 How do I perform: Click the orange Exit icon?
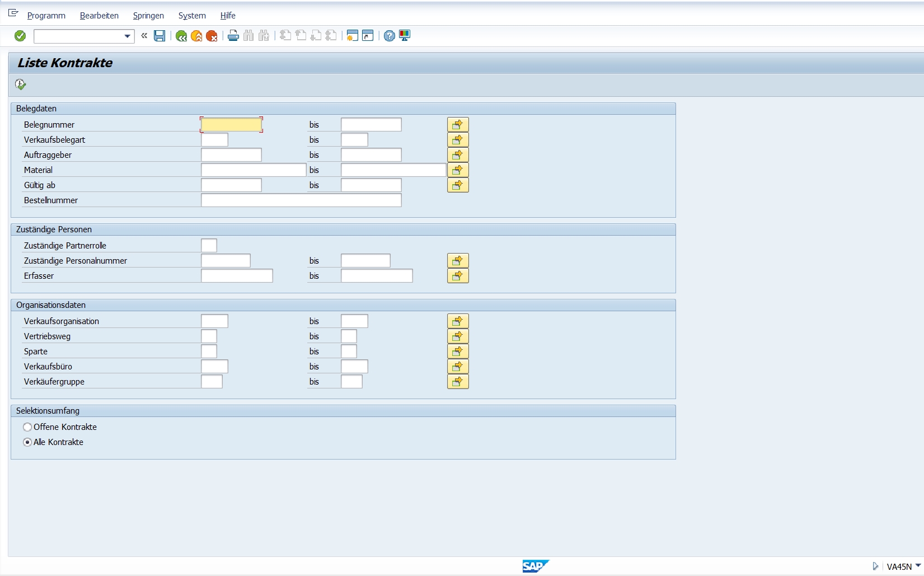coord(196,36)
